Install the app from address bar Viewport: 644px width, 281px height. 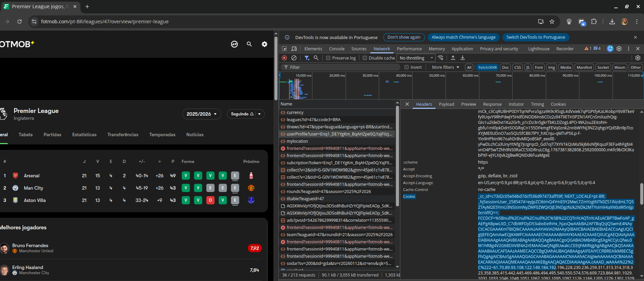(x=541, y=22)
